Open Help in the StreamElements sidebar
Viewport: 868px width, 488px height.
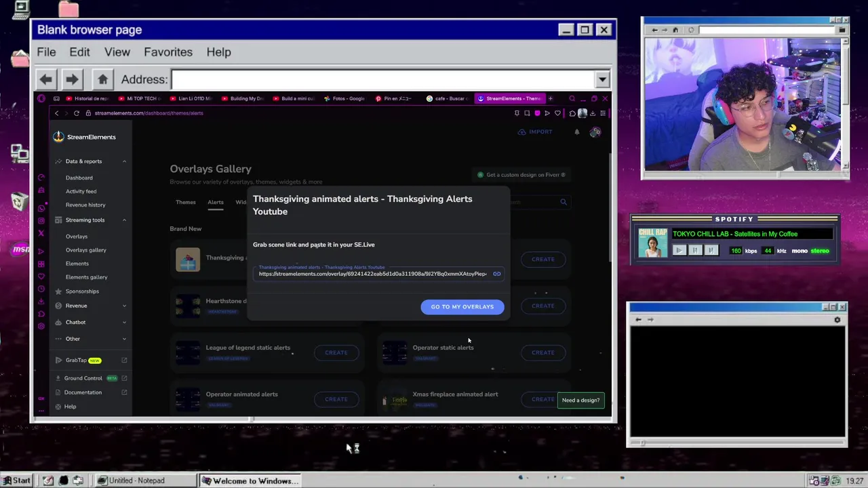coord(70,407)
